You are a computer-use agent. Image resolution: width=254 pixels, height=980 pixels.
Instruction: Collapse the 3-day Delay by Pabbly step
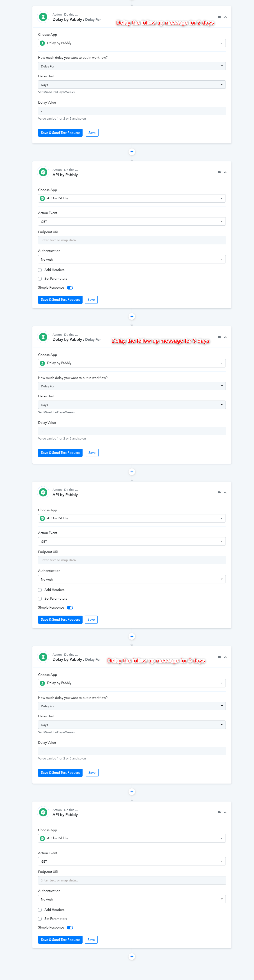tap(225, 337)
